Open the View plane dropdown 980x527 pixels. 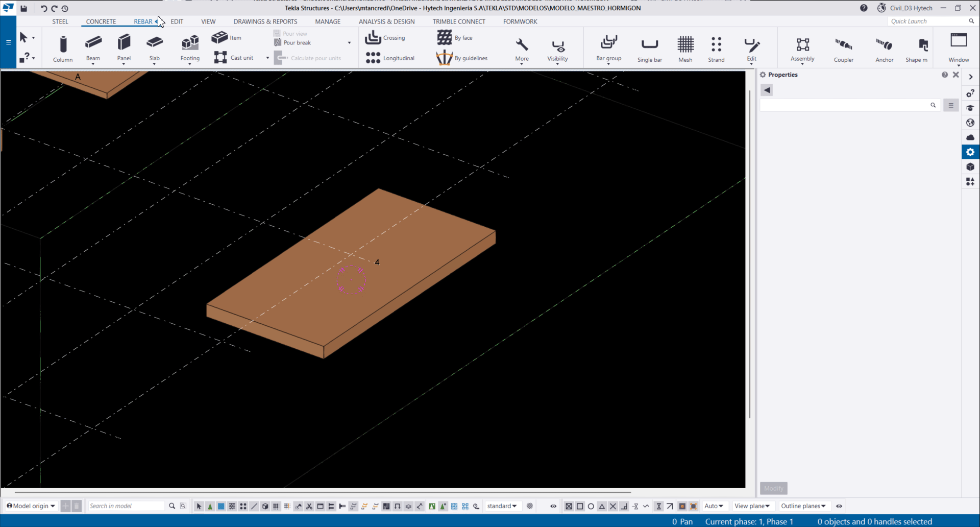tap(753, 506)
